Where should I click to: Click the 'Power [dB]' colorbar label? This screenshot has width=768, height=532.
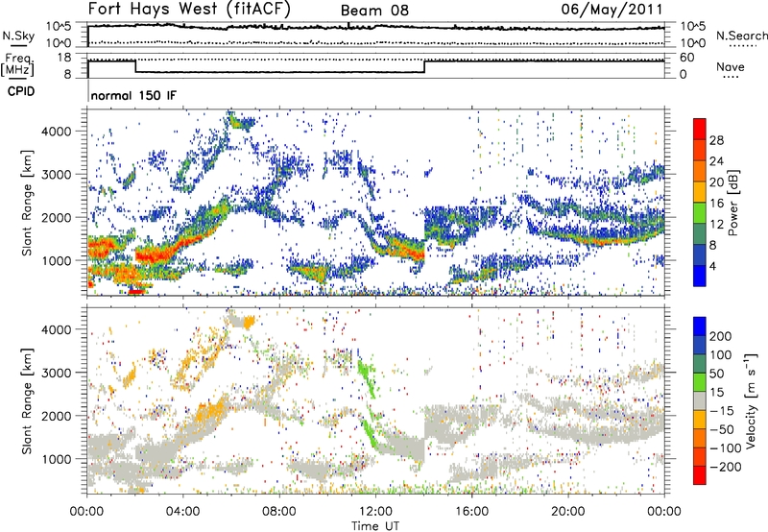click(x=733, y=203)
